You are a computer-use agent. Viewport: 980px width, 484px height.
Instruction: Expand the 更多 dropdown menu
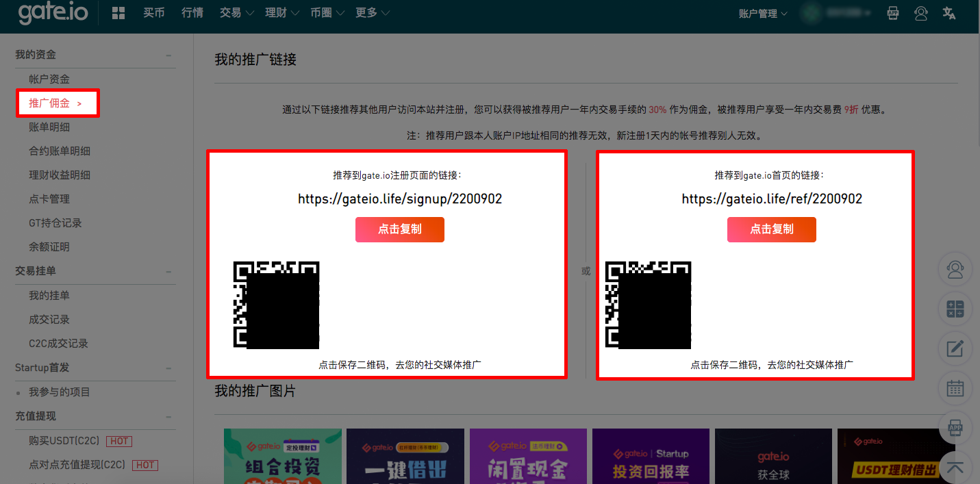[373, 13]
